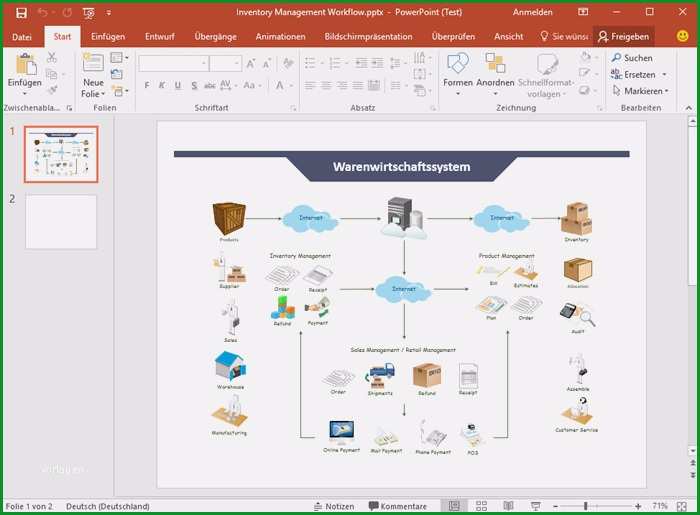Expand the Neue Folie dropdown arrow
Image resolution: width=700 pixels, height=515 pixels.
tap(103, 94)
